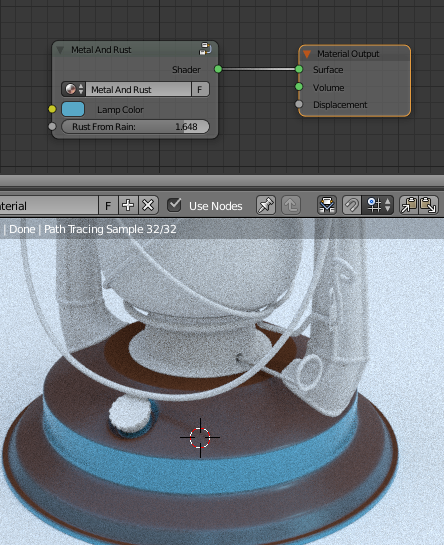This screenshot has height=545, width=444.
Task: Uncheck the Use Nodes checkbox
Action: (x=174, y=205)
